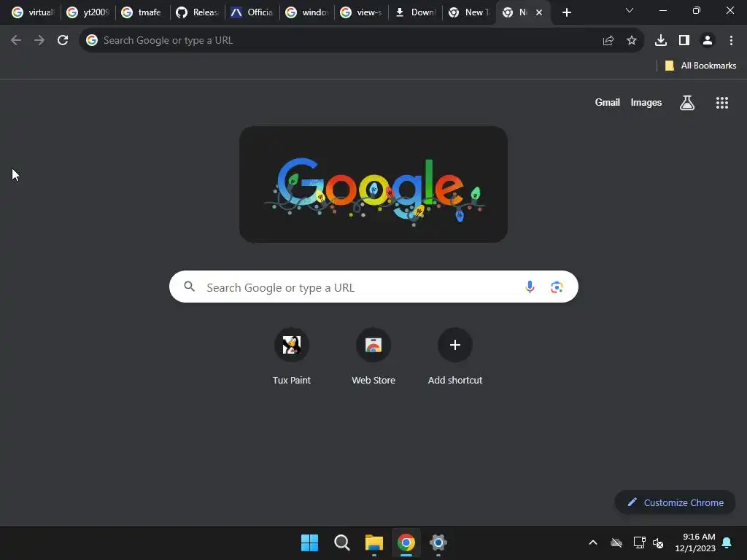The width and height of the screenshot is (747, 560).
Task: Open the All Bookmarks folder
Action: coord(700,66)
